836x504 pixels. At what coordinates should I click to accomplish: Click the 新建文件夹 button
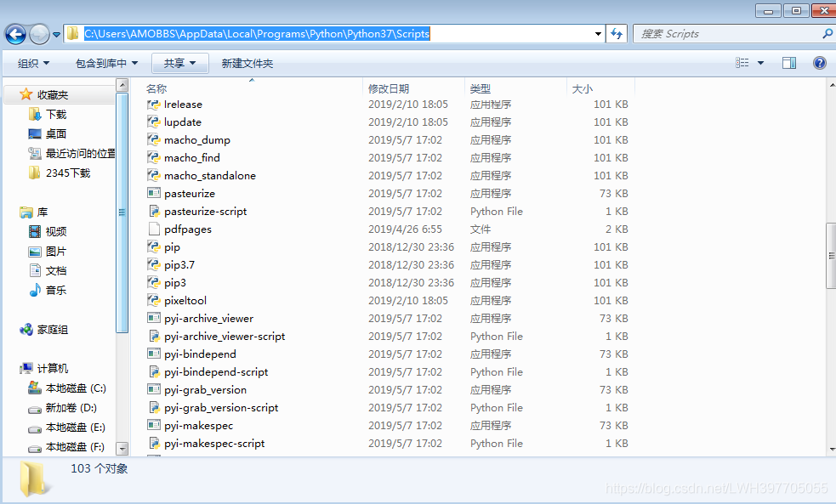[247, 64]
